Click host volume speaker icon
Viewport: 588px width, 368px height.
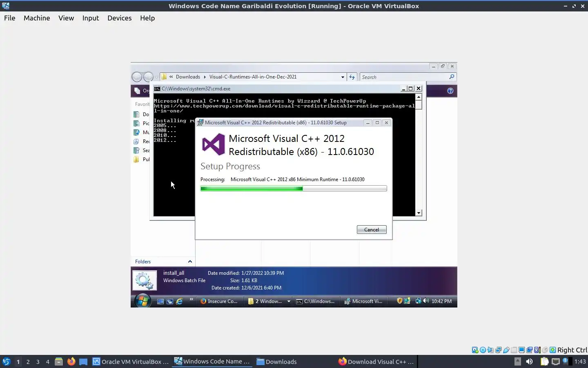tap(529, 361)
